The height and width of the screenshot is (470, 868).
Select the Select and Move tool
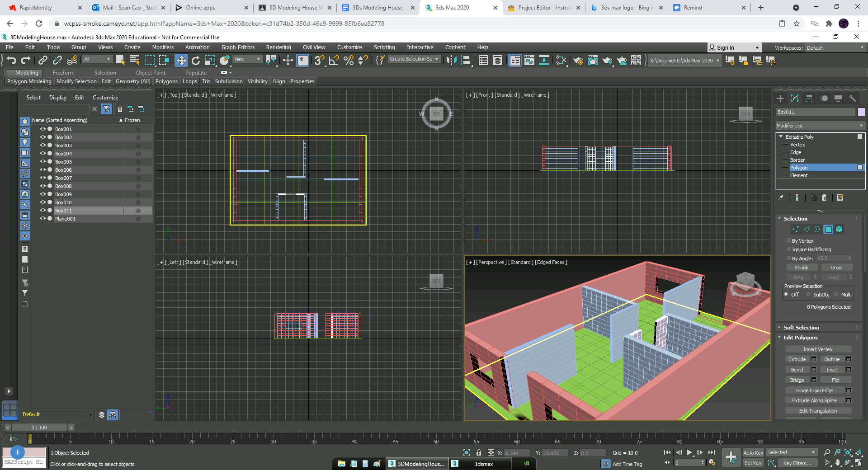[x=181, y=60]
